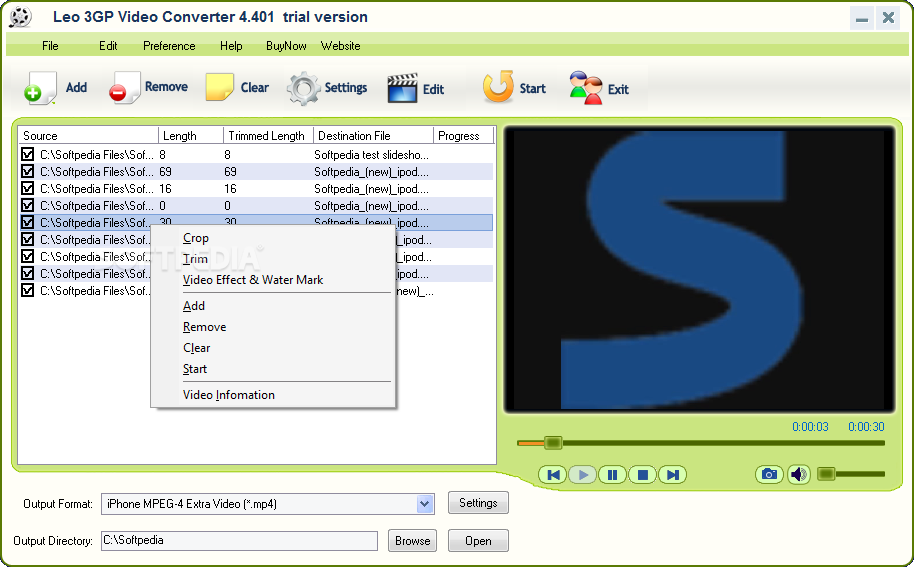Screen dimensions: 914x567
Task: Sort by the Length column header
Action: point(191,136)
